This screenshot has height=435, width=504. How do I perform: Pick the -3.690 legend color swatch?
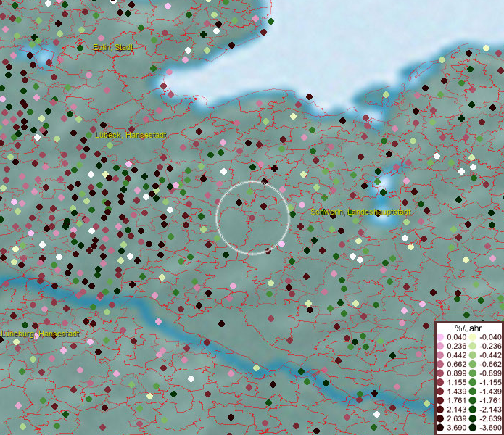[473, 428]
